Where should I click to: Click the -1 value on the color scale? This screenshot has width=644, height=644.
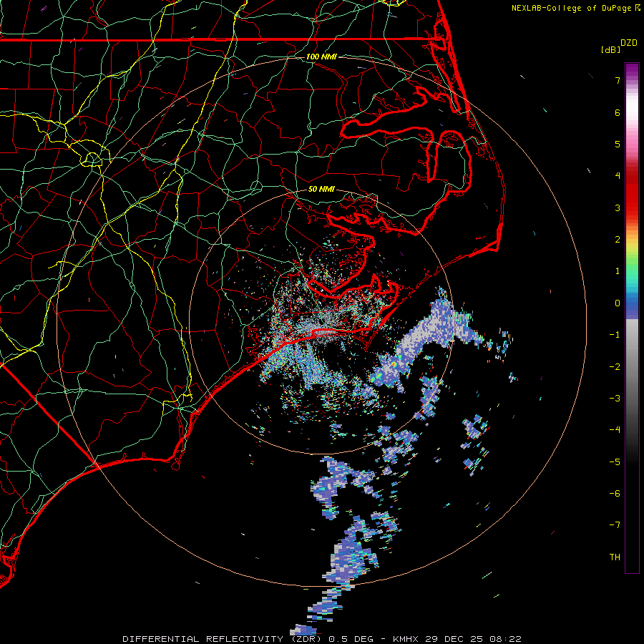coord(615,335)
